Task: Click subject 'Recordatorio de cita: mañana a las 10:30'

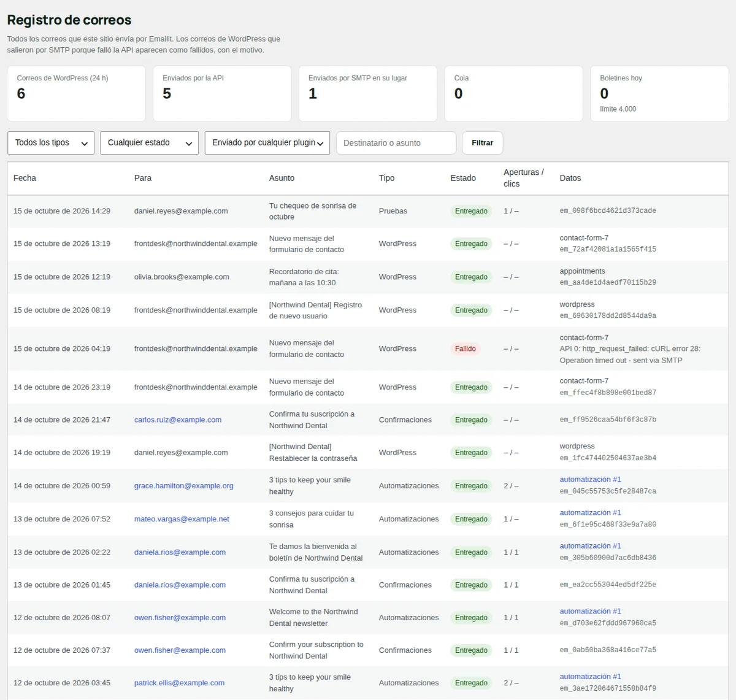Action: click(304, 277)
